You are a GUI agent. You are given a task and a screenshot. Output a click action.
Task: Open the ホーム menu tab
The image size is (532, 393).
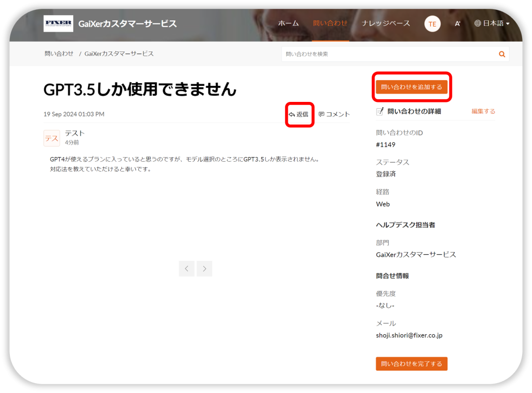click(288, 23)
